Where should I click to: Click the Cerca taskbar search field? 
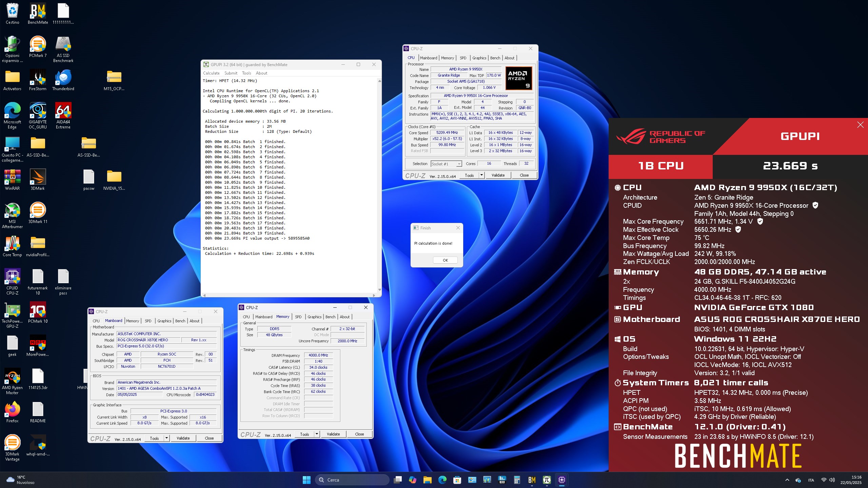click(352, 480)
